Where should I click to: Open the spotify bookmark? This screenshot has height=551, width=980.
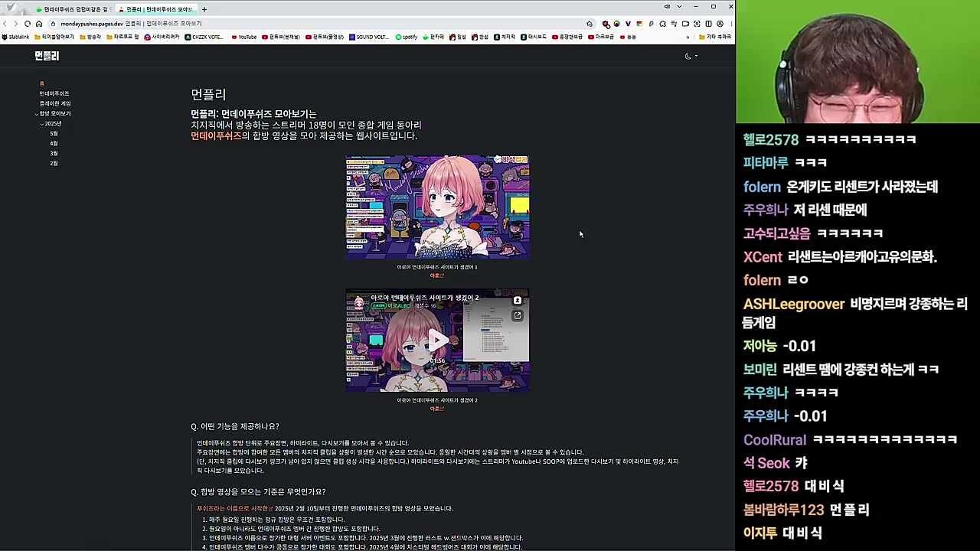407,37
